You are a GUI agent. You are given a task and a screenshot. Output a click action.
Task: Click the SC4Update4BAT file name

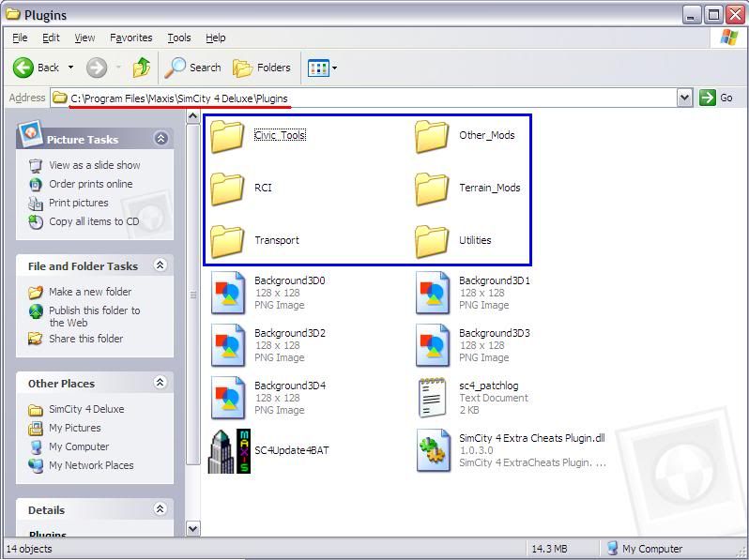291,450
